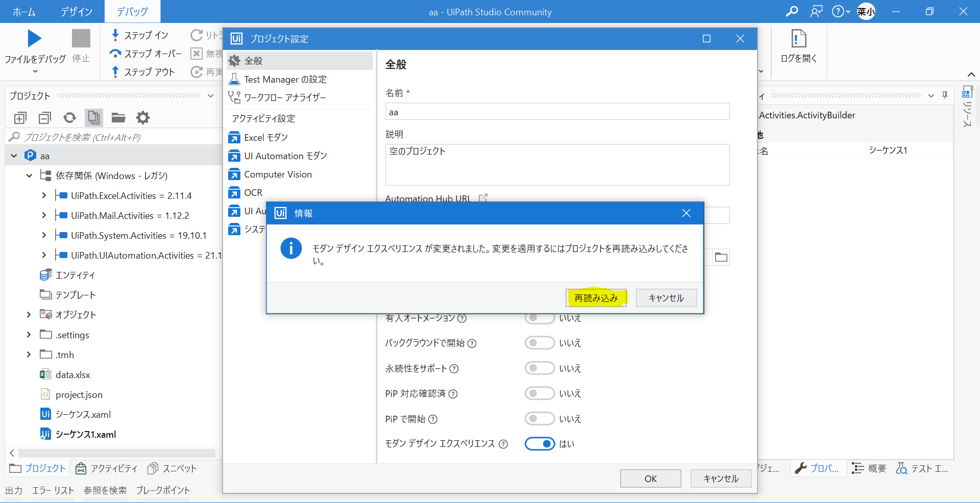
Task: Expand the .tmh folder
Action: click(29, 355)
